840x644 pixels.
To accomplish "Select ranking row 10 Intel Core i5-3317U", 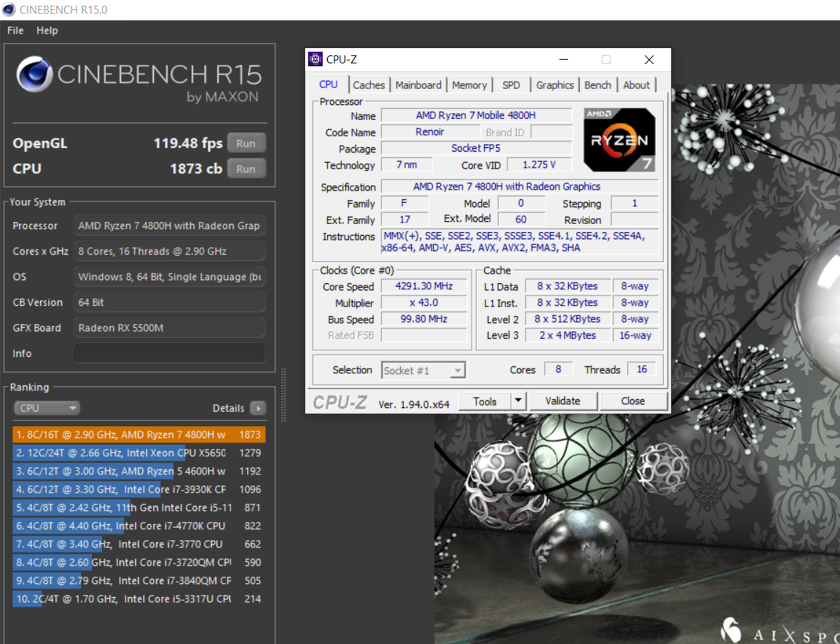I will click(139, 599).
